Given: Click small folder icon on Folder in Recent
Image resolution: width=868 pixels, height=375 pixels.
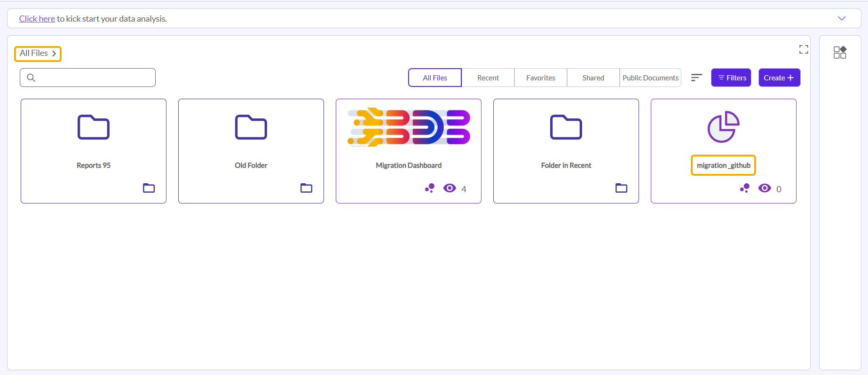Looking at the screenshot, I should (621, 188).
